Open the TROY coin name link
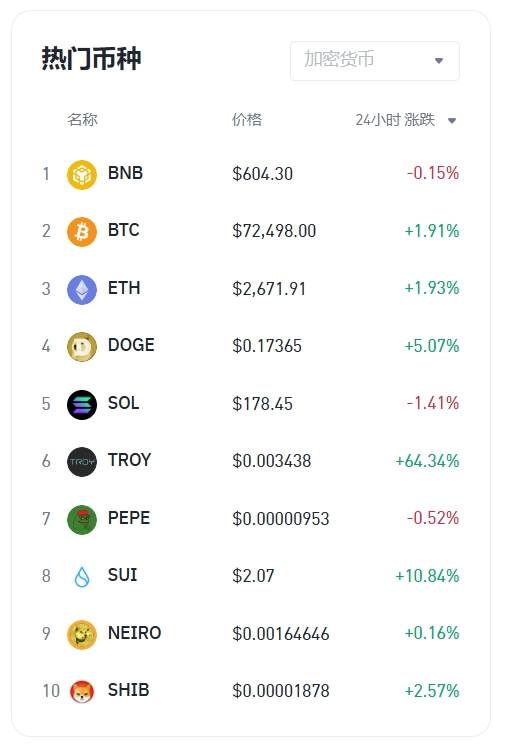Image resolution: width=505 pixels, height=754 pixels. coord(129,460)
